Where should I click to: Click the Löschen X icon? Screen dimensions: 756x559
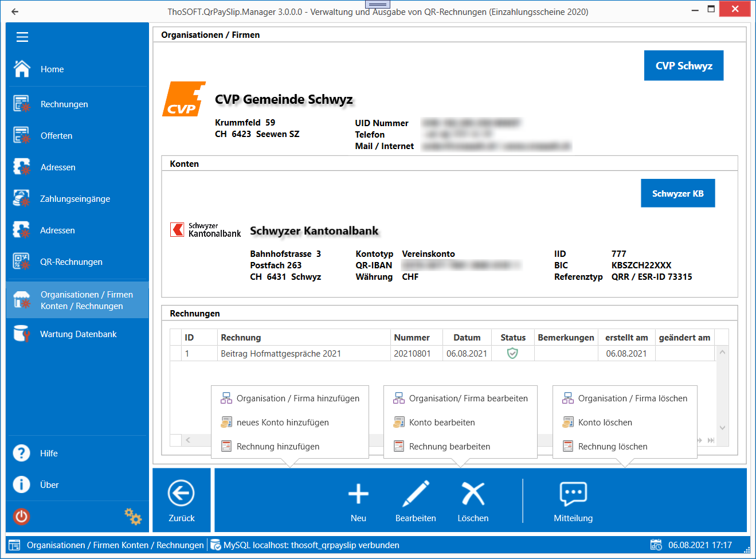473,494
